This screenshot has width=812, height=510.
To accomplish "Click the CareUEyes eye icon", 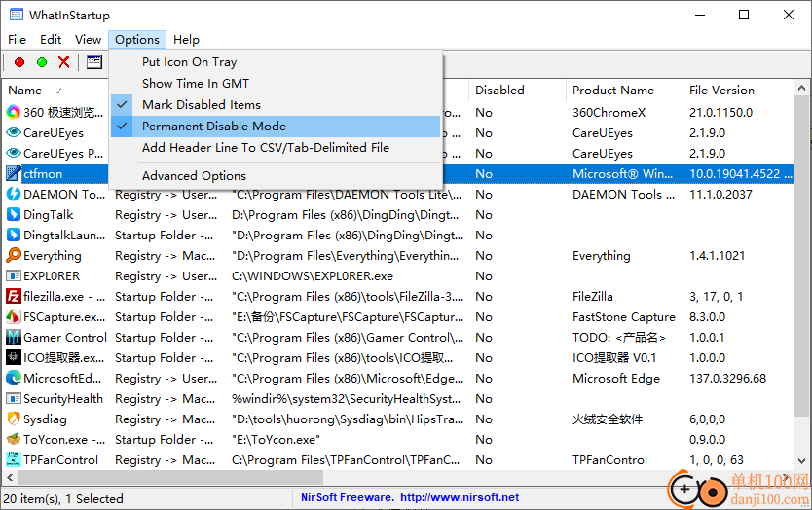I will [x=13, y=132].
